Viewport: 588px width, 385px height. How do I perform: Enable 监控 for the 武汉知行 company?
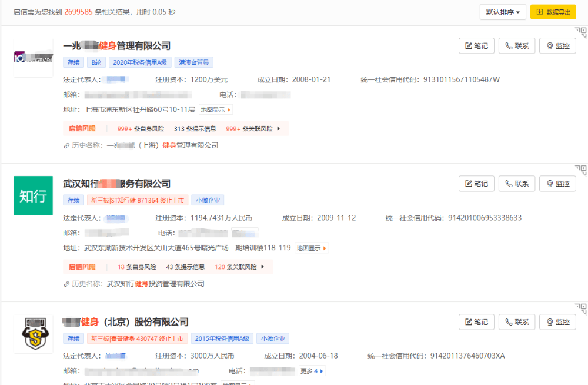557,184
